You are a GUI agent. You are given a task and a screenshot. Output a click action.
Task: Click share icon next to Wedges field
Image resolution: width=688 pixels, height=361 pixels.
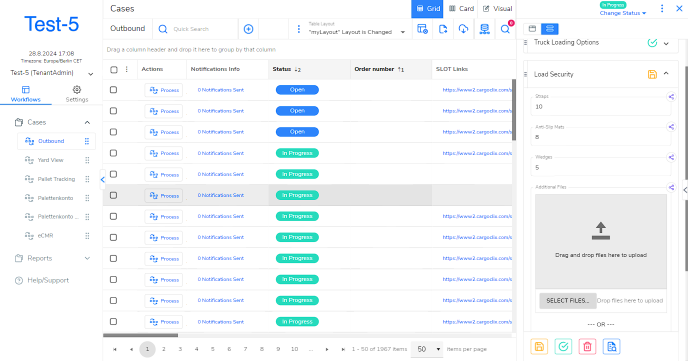pos(671,157)
